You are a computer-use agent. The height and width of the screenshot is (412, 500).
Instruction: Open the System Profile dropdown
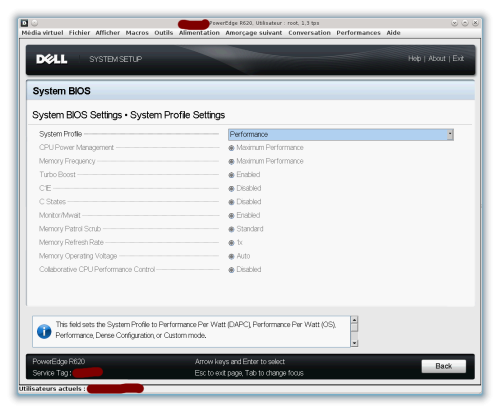341,135
